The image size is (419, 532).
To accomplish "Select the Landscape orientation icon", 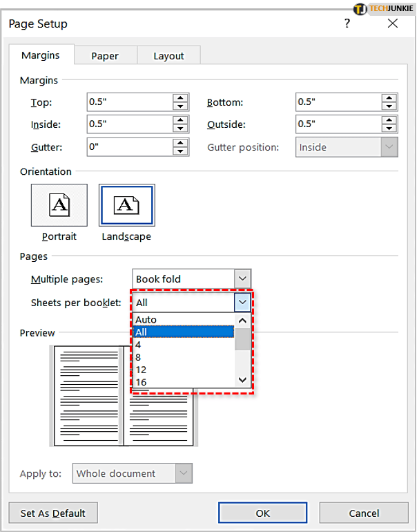I will pyautogui.click(x=126, y=205).
